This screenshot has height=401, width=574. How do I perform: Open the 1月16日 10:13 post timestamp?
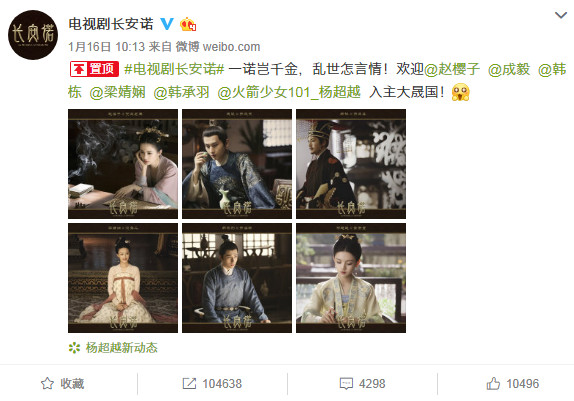[107, 47]
